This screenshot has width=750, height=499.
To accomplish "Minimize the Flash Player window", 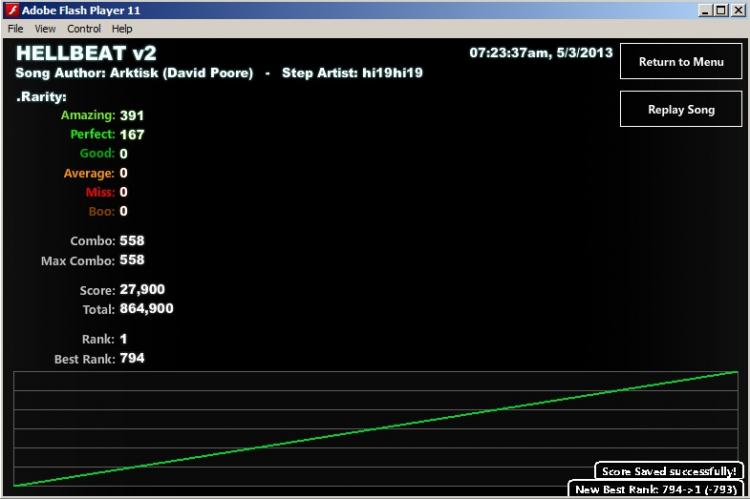I will 705,10.
